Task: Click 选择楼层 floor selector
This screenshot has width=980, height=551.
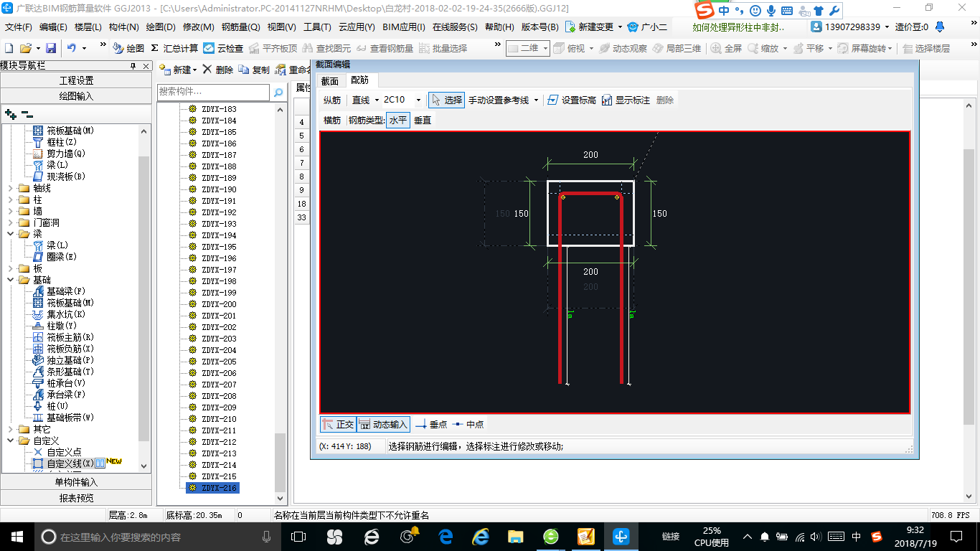Action: [x=926, y=48]
